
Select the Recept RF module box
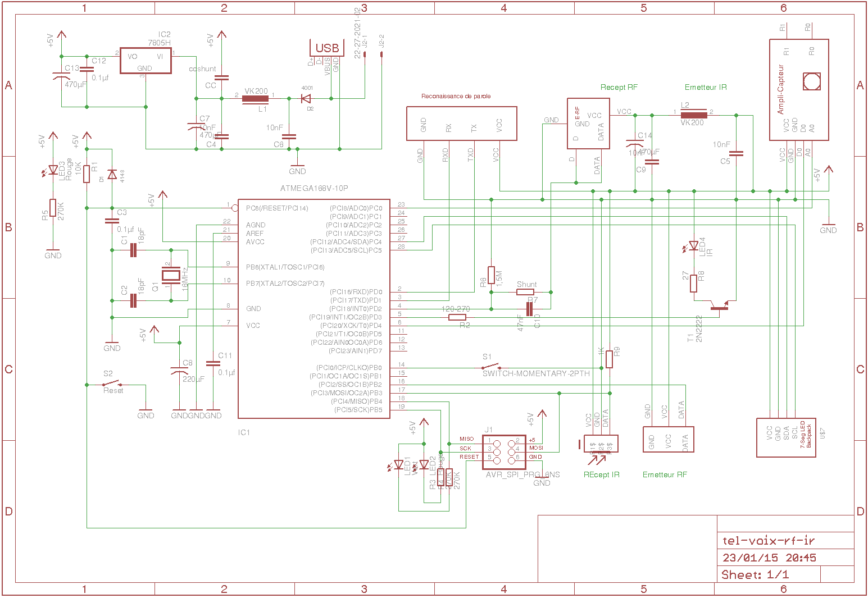click(x=588, y=124)
